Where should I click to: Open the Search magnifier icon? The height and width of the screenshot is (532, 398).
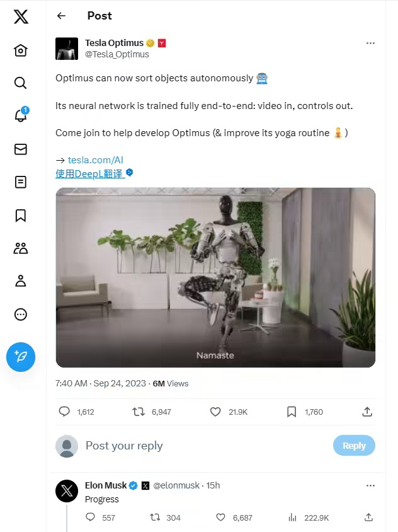click(21, 83)
